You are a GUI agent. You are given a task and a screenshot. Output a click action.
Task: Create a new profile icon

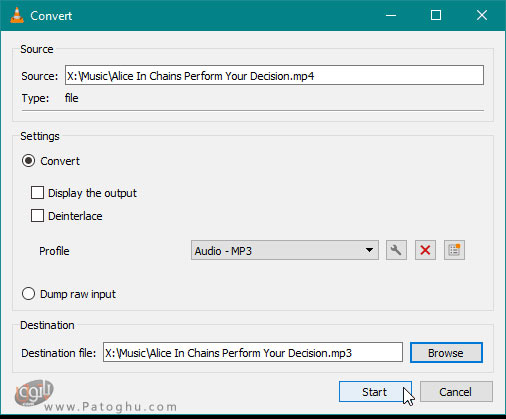click(x=454, y=250)
